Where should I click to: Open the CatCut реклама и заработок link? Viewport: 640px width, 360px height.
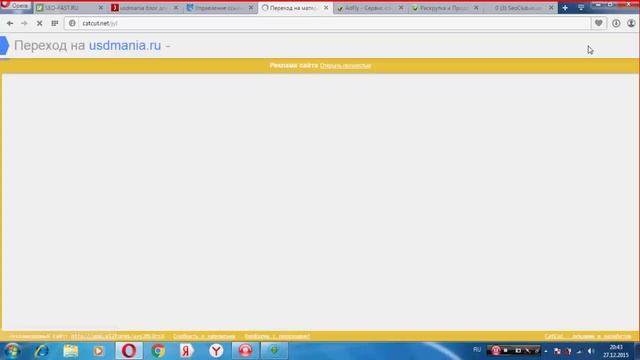coord(588,336)
